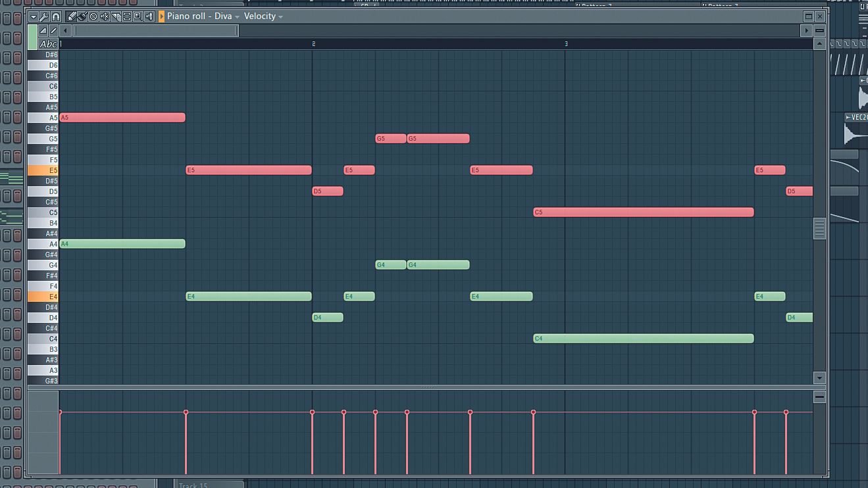The height and width of the screenshot is (488, 868).
Task: Select the long C5 note
Action: point(642,212)
